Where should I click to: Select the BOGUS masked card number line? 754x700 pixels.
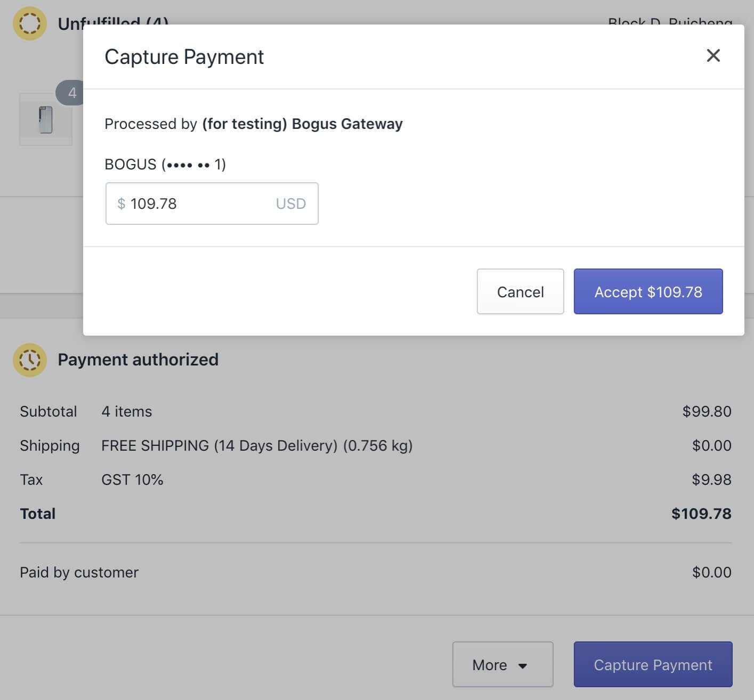click(x=165, y=164)
